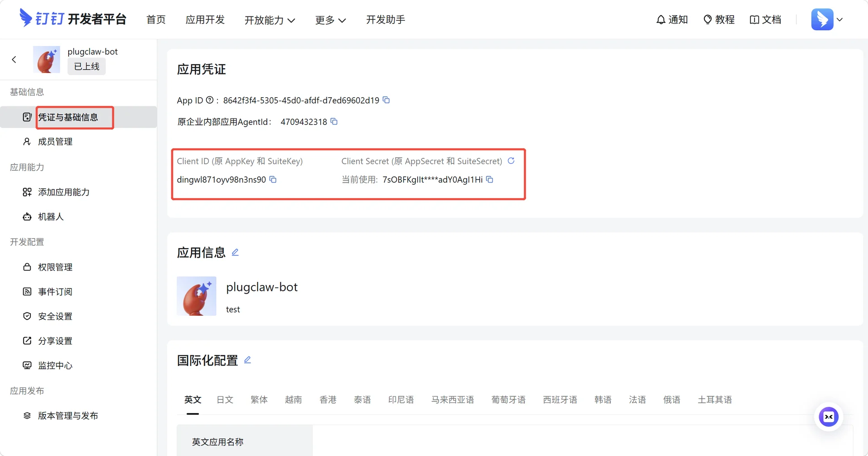Image resolution: width=868 pixels, height=456 pixels.
Task: Copy the App ID value
Action: click(386, 100)
